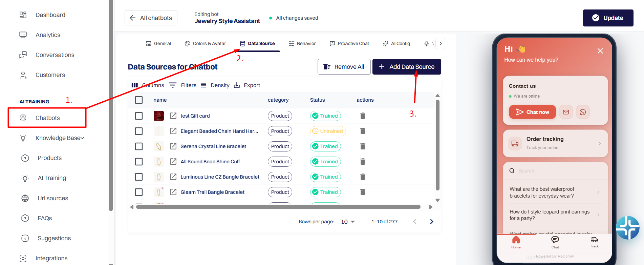Click the email icon in Contact us
The height and width of the screenshot is (265, 644).
coord(566,112)
